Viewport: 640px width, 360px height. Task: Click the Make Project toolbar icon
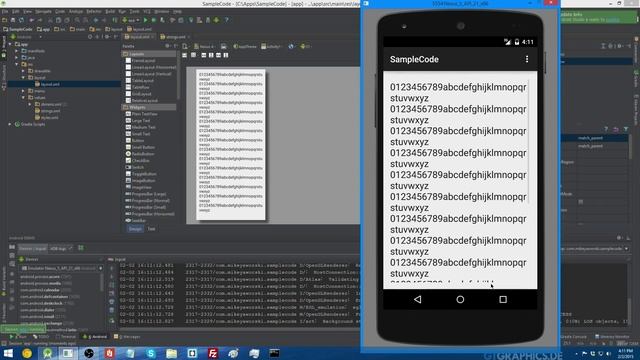point(115,20)
